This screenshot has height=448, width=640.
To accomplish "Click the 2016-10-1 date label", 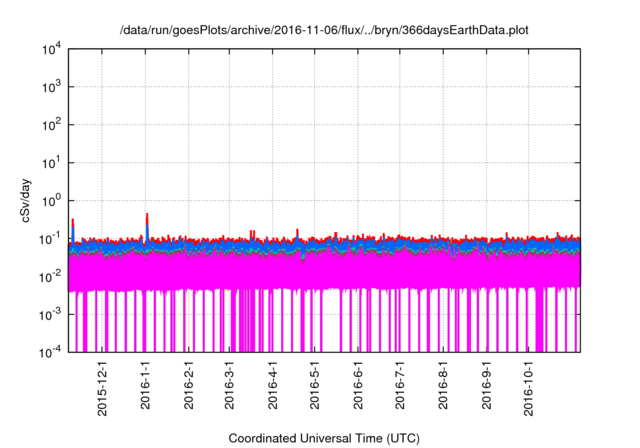I will click(529, 388).
